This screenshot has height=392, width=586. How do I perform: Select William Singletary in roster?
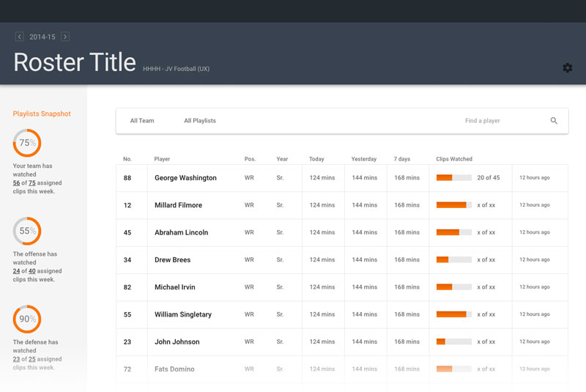point(182,314)
